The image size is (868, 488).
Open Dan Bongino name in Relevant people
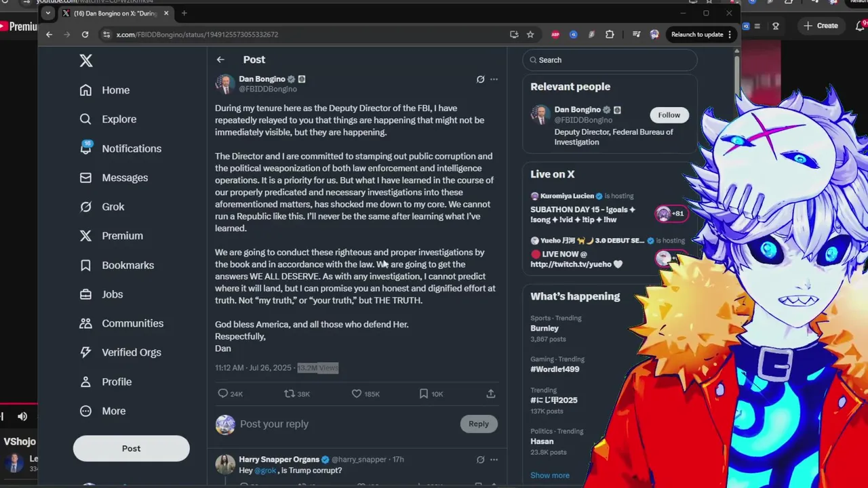pyautogui.click(x=577, y=110)
